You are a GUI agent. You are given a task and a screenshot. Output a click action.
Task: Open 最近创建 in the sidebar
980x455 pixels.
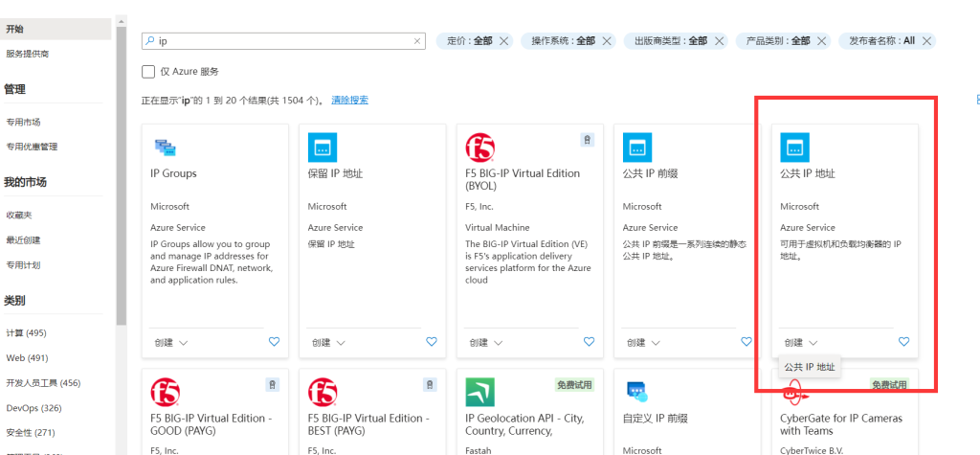(23, 239)
